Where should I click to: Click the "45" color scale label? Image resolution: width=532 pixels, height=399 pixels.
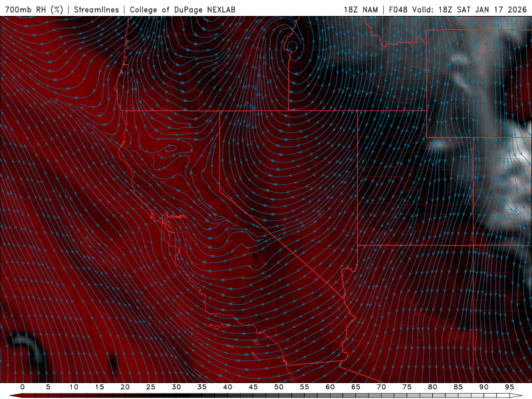[x=253, y=387]
